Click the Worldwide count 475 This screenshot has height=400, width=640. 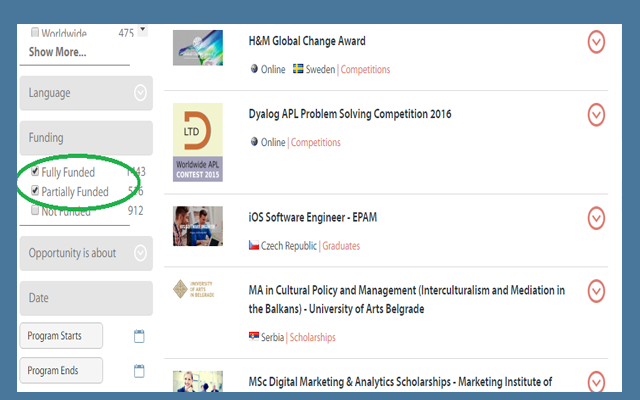126,33
